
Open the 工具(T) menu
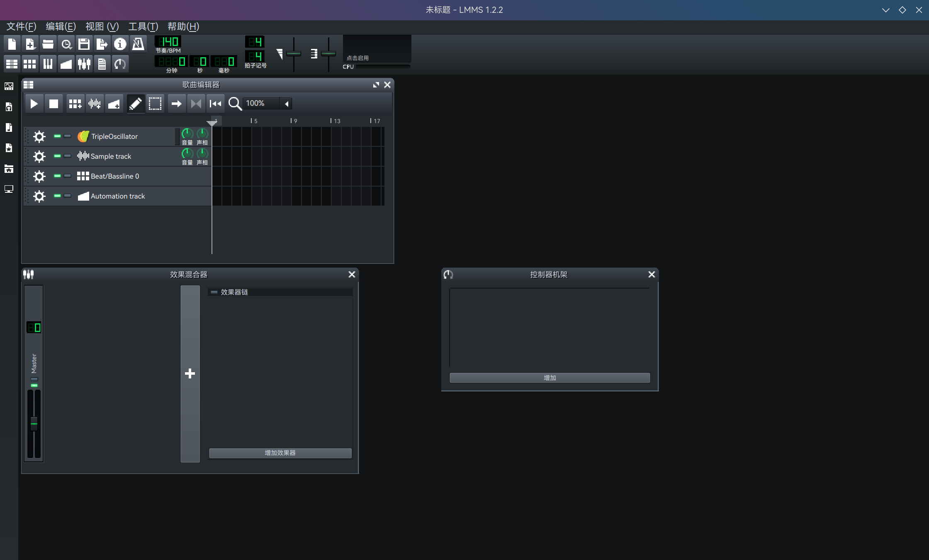[x=143, y=27]
